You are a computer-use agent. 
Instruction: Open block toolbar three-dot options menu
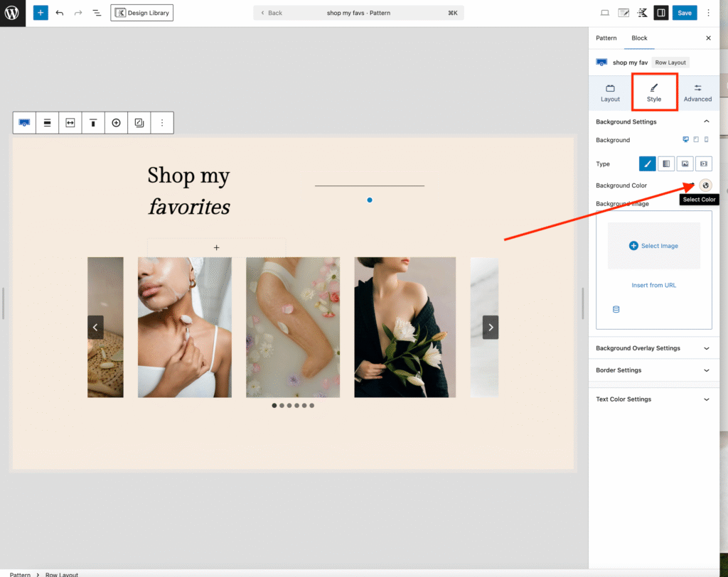point(161,123)
